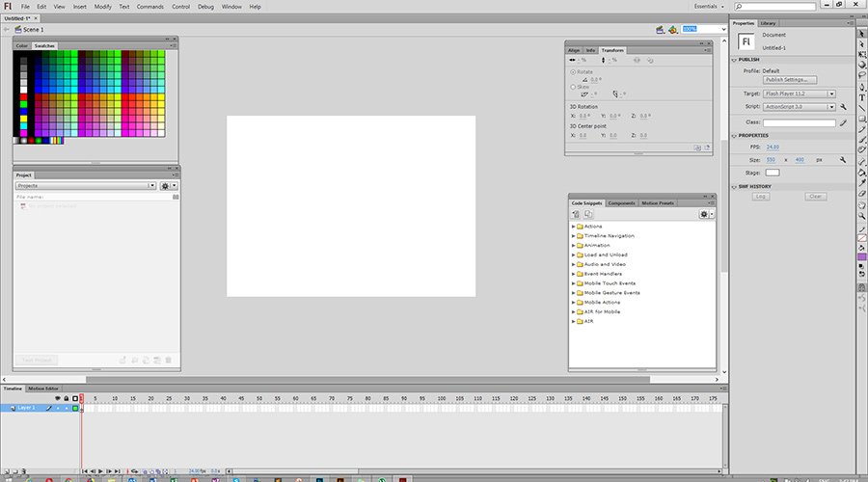
Task: Switch to the Components tab
Action: point(621,203)
